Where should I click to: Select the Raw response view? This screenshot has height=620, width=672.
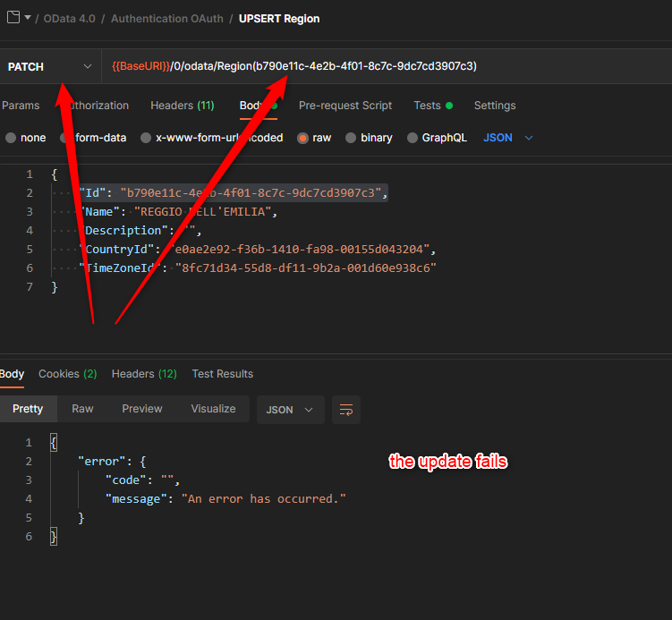pyautogui.click(x=82, y=409)
